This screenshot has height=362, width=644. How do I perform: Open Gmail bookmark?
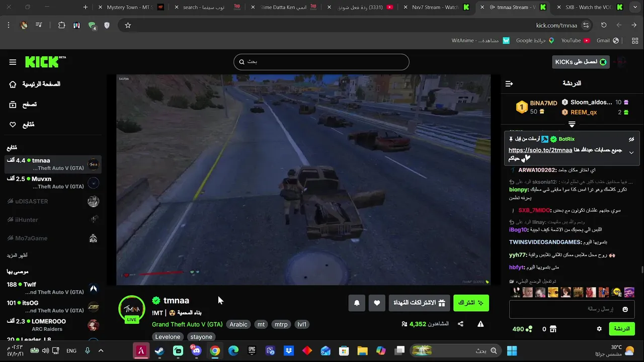(x=607, y=40)
